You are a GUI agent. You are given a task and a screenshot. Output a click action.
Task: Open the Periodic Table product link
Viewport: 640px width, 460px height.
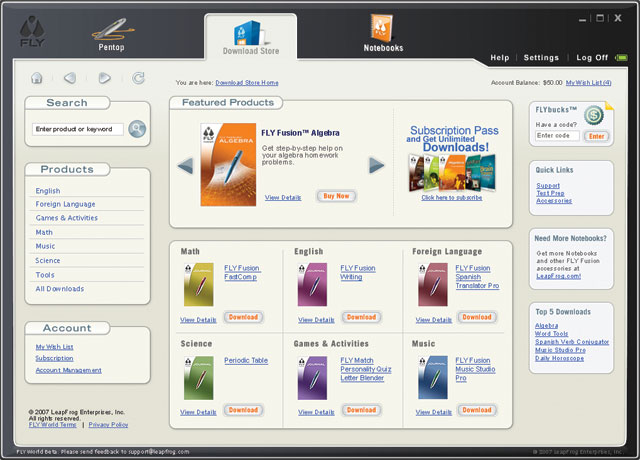[x=245, y=360]
